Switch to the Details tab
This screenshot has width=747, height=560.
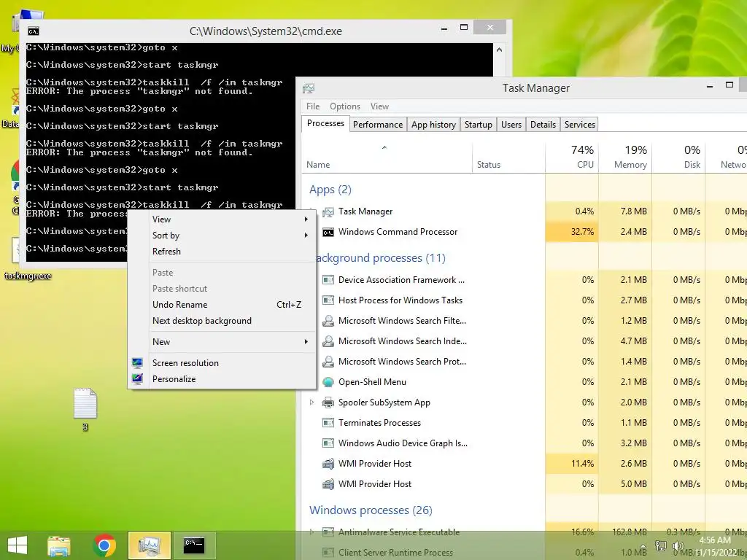543,124
